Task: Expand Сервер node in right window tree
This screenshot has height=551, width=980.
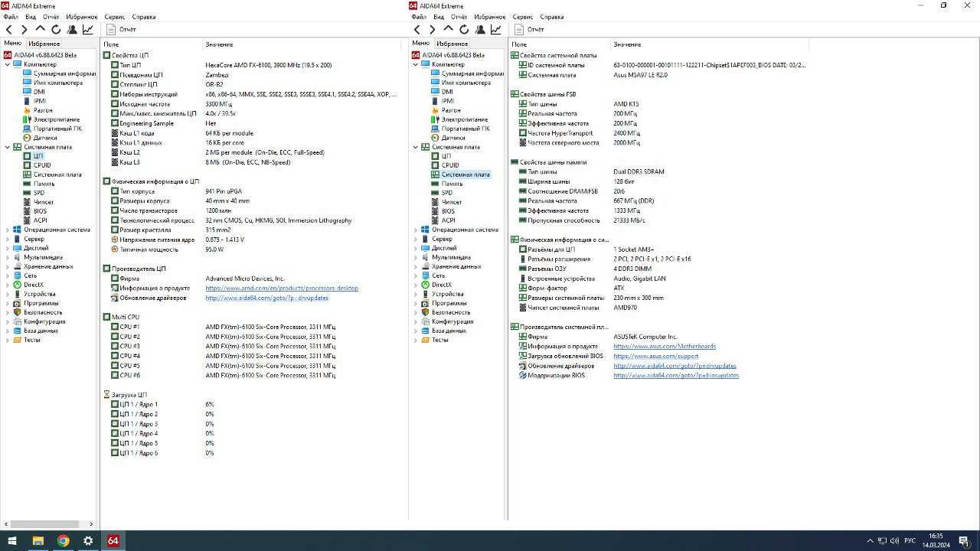Action: 416,239
